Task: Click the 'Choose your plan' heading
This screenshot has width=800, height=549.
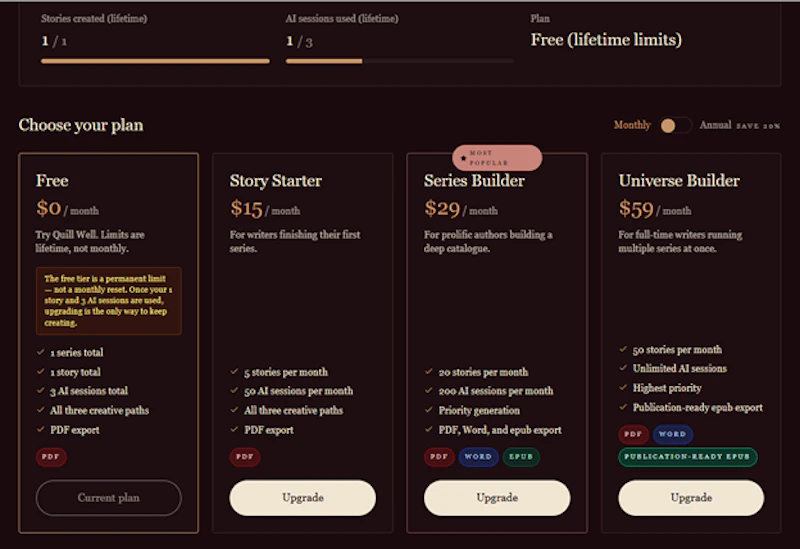Action: 81,126
